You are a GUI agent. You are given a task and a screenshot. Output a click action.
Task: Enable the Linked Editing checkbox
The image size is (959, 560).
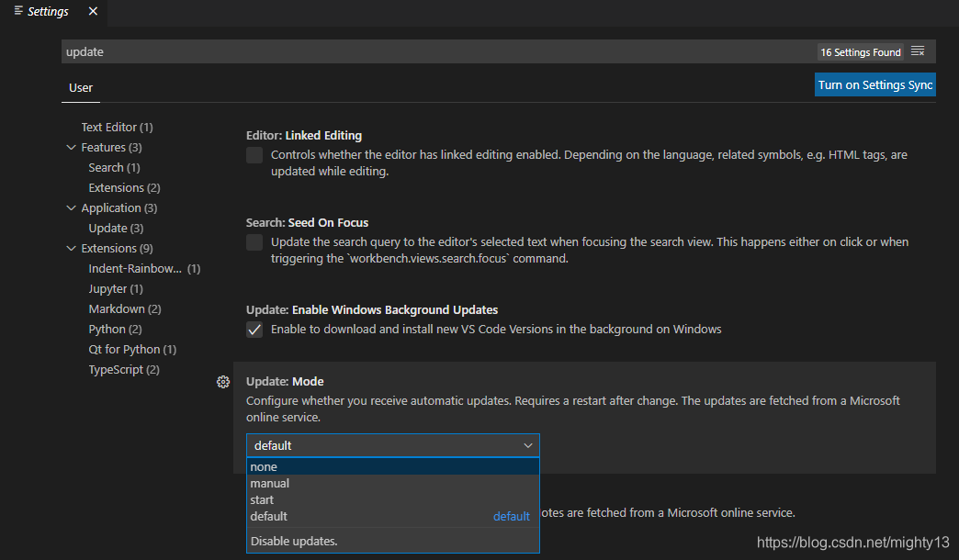click(x=254, y=155)
